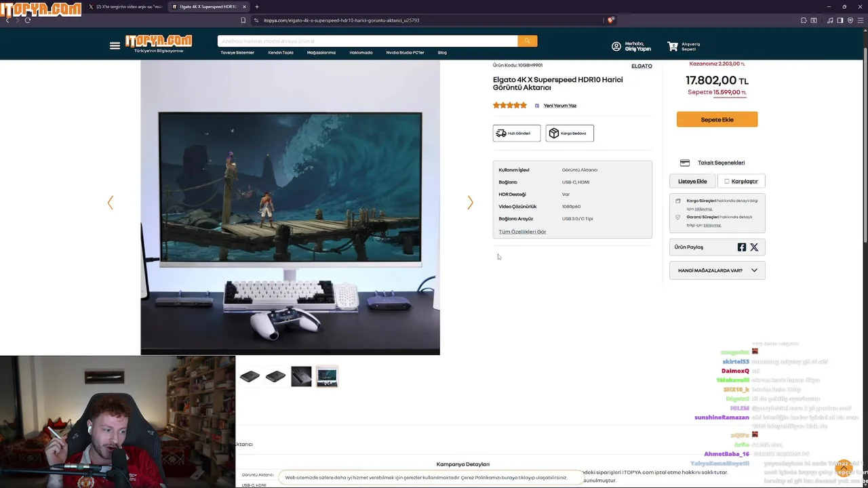Image resolution: width=868 pixels, height=488 pixels.
Task: Click the Listeye Ekle button
Action: click(x=692, y=181)
